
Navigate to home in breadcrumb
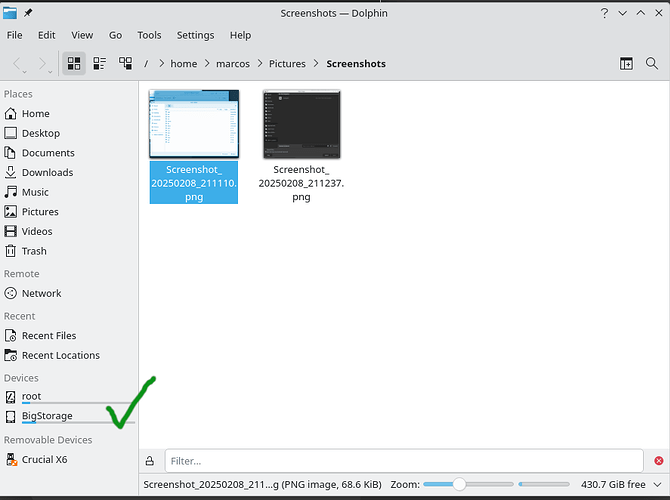[184, 64]
